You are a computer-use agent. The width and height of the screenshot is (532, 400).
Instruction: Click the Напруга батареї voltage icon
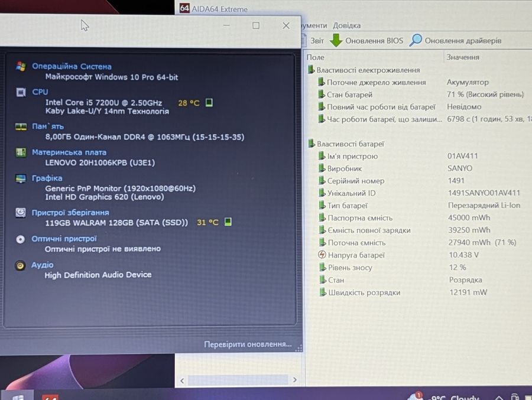322,255
